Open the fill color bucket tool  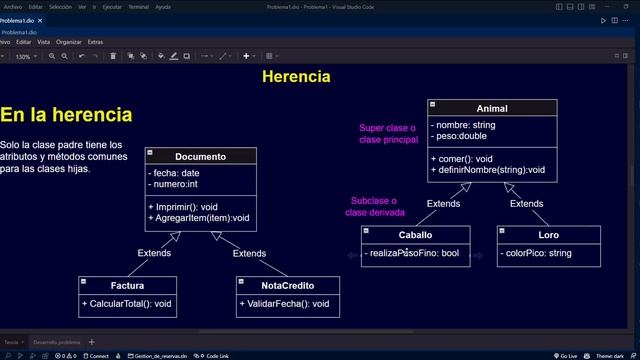[161, 56]
